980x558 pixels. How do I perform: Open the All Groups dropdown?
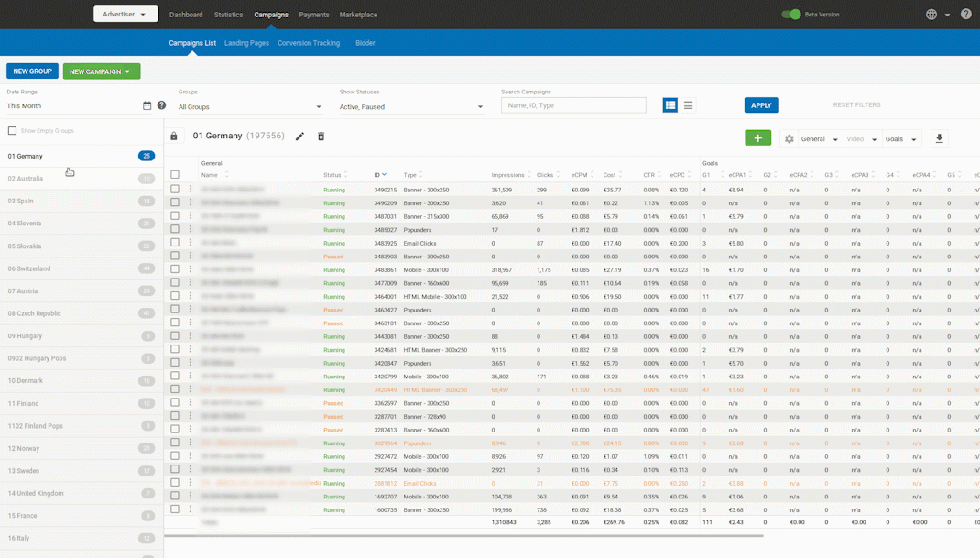coord(250,107)
